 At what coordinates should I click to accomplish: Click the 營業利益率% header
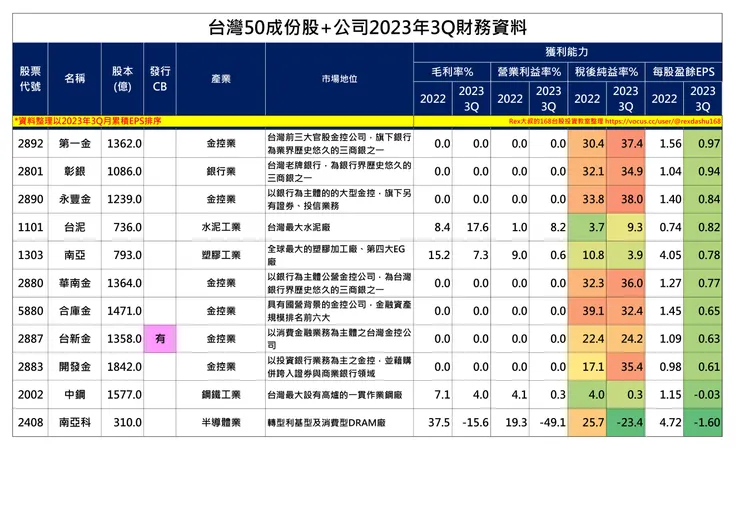(x=529, y=72)
